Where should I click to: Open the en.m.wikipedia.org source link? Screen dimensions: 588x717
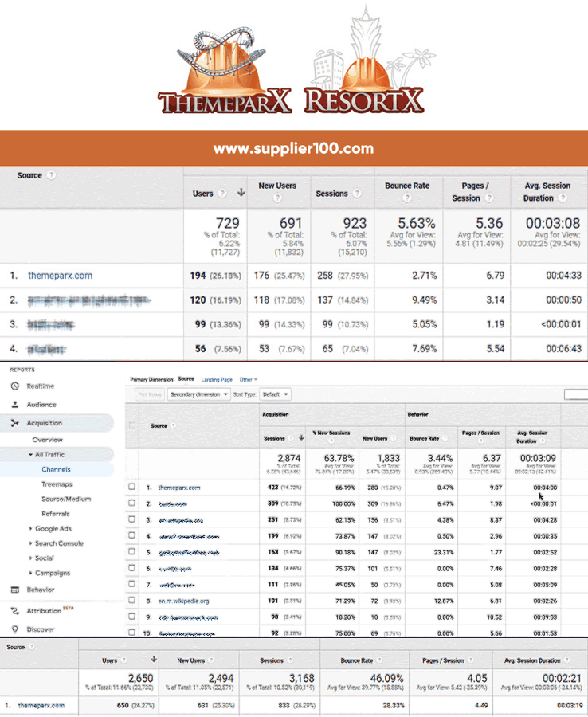[183, 601]
